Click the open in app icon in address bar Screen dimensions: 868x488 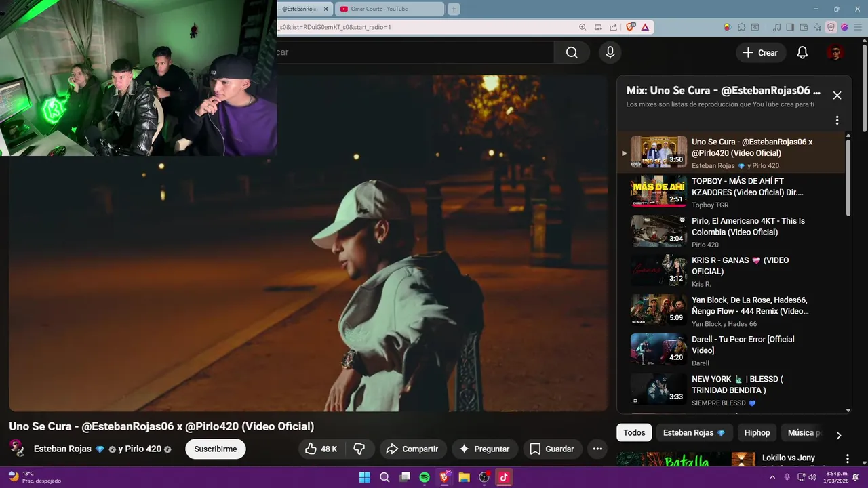(x=598, y=27)
